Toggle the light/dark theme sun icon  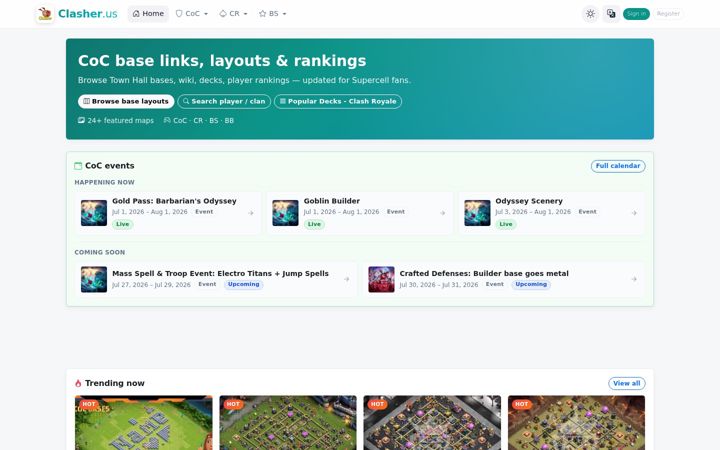pyautogui.click(x=591, y=14)
